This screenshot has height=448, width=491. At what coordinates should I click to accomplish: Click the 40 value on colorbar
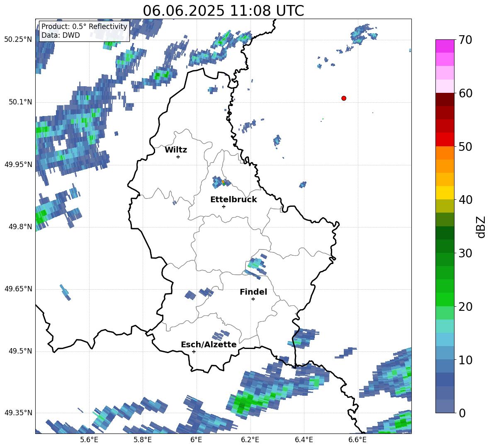[465, 200]
